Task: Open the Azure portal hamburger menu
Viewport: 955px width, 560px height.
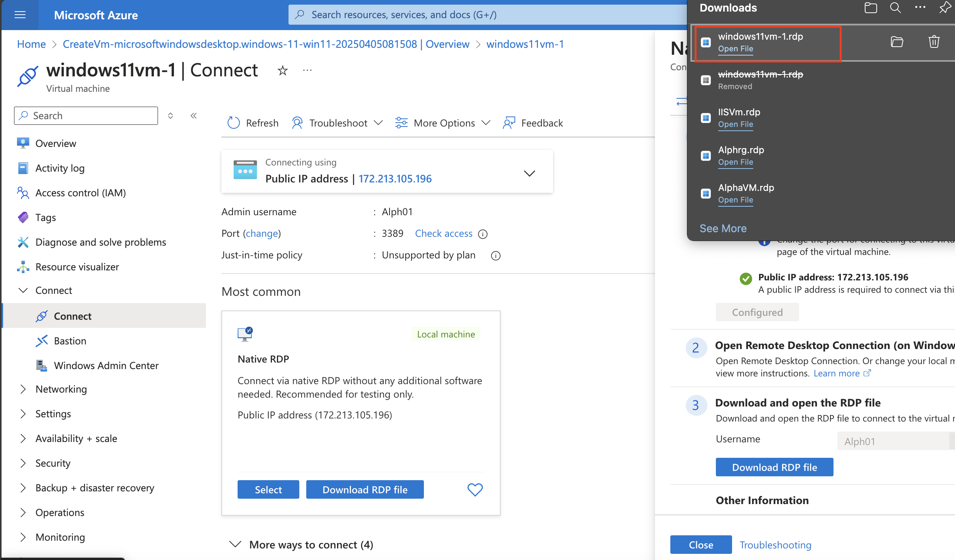Action: (20, 15)
